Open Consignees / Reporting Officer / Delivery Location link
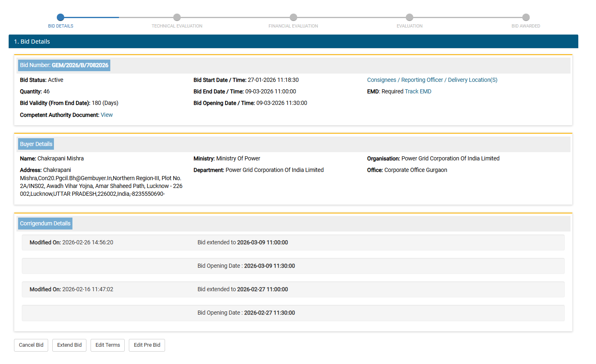The width and height of the screenshot is (596, 364). [432, 80]
